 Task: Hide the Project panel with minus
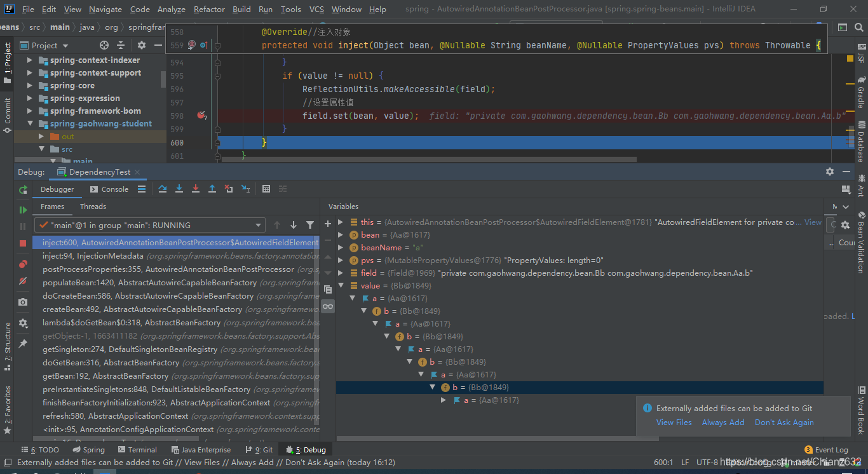pos(158,45)
